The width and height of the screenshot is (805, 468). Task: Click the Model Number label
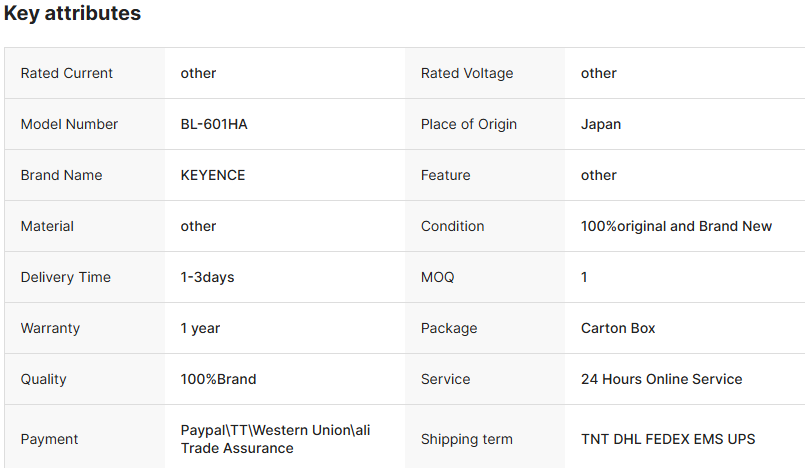(69, 124)
